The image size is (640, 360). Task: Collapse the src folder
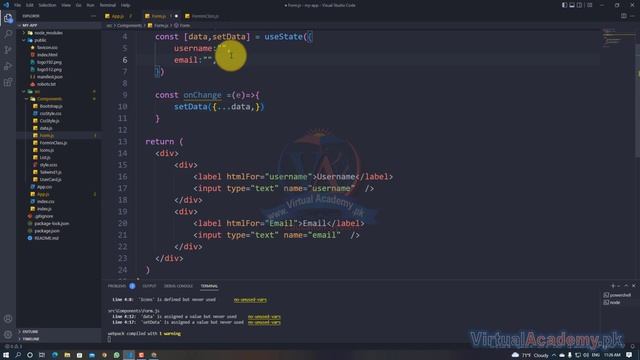tap(37, 91)
